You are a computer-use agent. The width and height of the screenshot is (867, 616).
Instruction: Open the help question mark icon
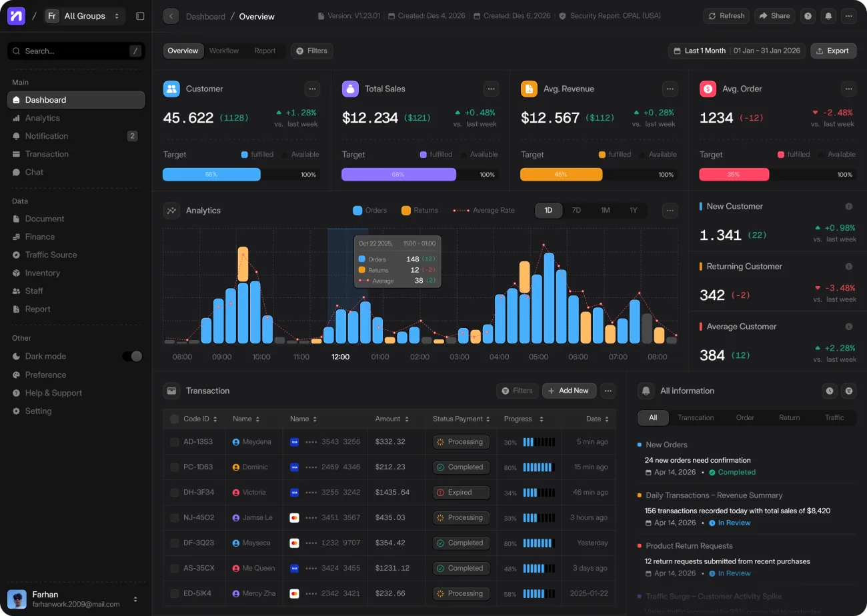pyautogui.click(x=808, y=16)
